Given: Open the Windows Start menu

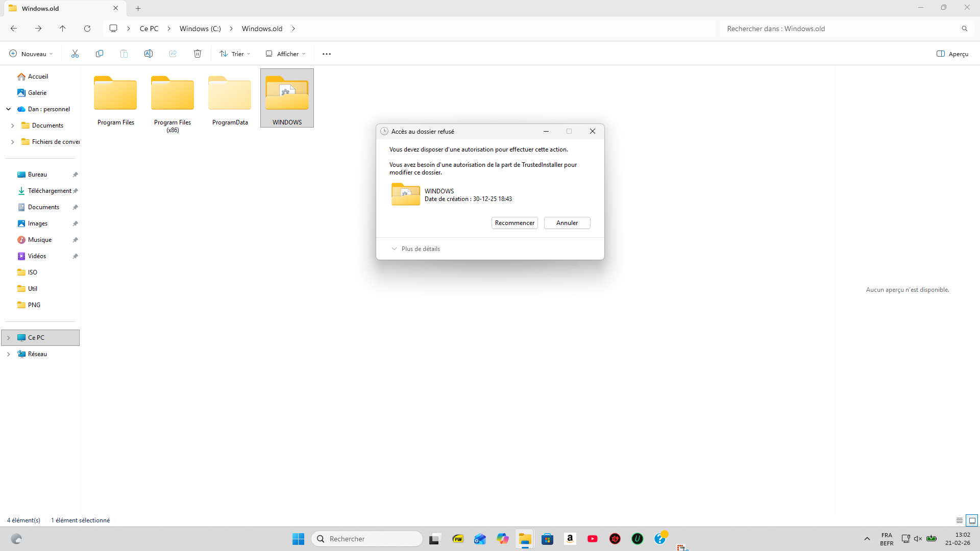Looking at the screenshot, I should coord(298,539).
